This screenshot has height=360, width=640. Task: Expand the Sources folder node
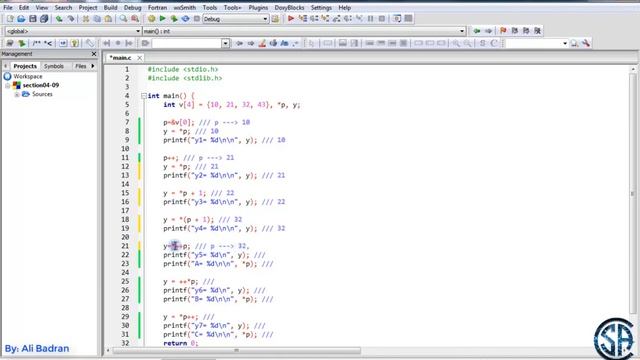pyautogui.click(x=17, y=94)
